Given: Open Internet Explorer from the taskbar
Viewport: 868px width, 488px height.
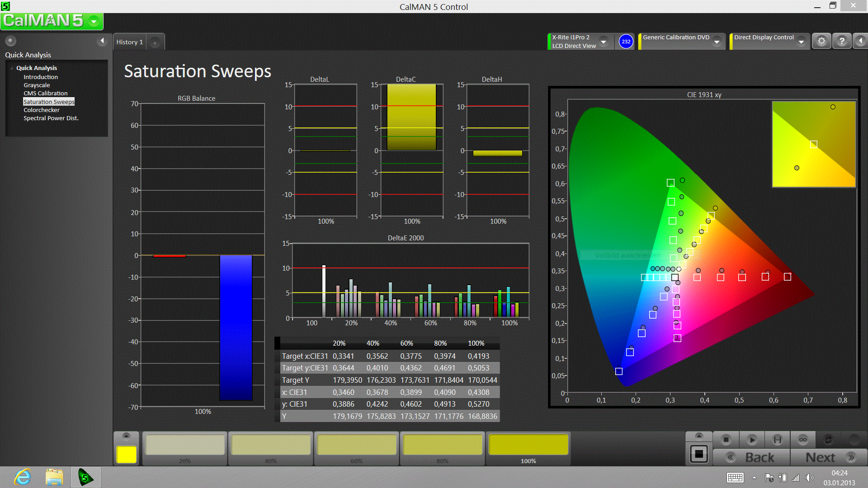Looking at the screenshot, I should (x=23, y=477).
